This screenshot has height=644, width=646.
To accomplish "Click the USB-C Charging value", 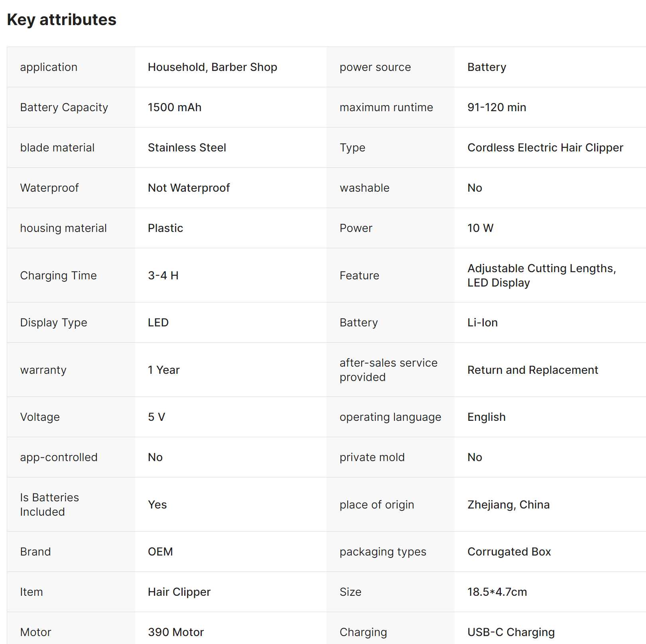I will click(511, 632).
